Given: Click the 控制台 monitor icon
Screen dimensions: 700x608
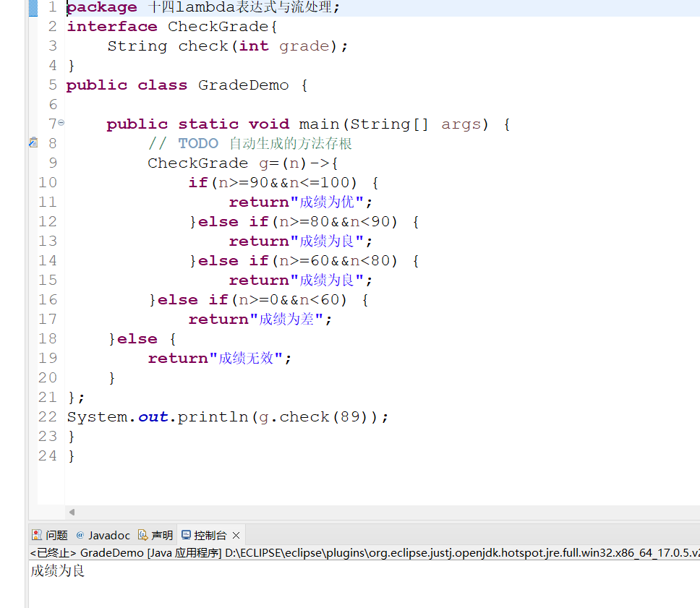Looking at the screenshot, I should (186, 535).
